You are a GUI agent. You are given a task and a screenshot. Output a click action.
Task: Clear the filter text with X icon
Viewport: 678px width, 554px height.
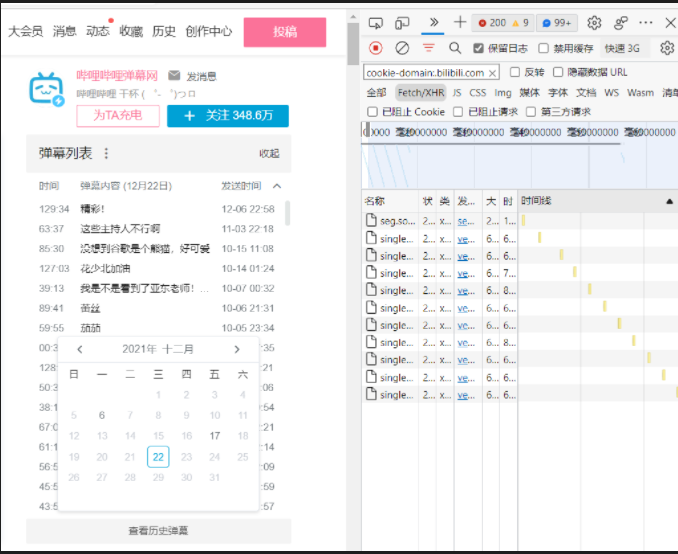pyautogui.click(x=493, y=73)
